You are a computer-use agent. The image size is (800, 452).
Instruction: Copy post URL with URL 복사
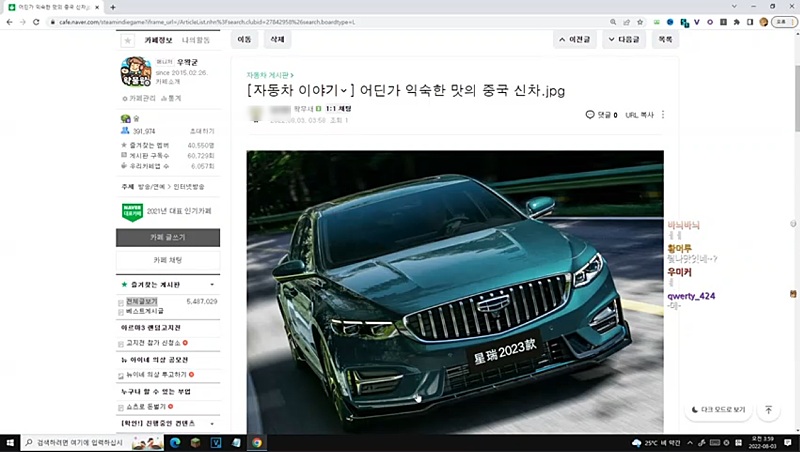(x=640, y=115)
